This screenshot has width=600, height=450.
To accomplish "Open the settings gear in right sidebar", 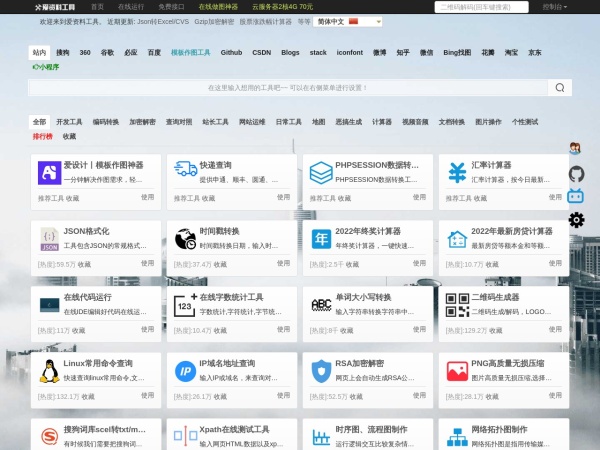I will pyautogui.click(x=576, y=221).
